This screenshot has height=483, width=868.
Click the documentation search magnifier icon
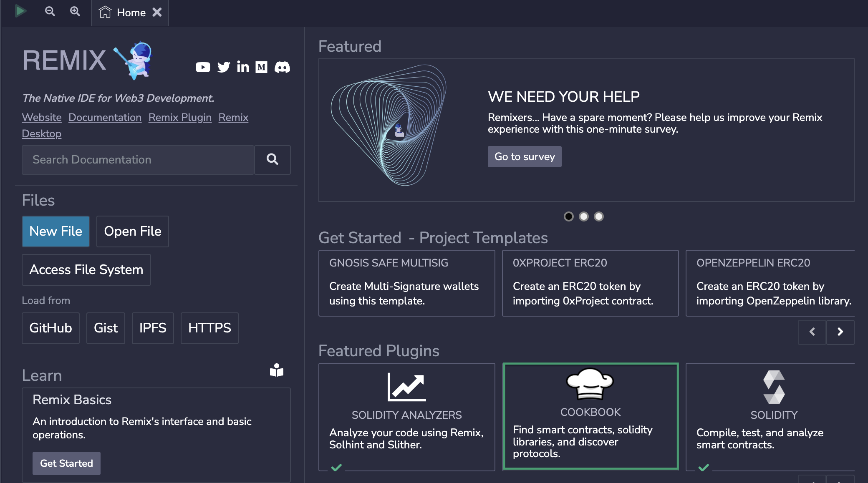(x=272, y=160)
